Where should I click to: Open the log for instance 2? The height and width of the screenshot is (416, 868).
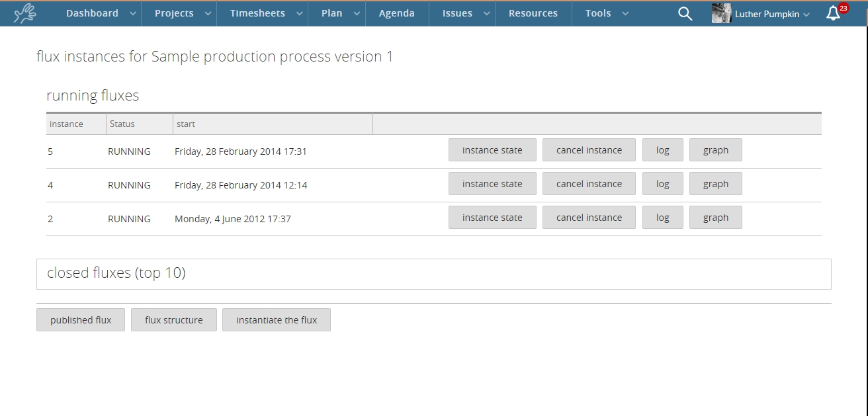click(662, 218)
